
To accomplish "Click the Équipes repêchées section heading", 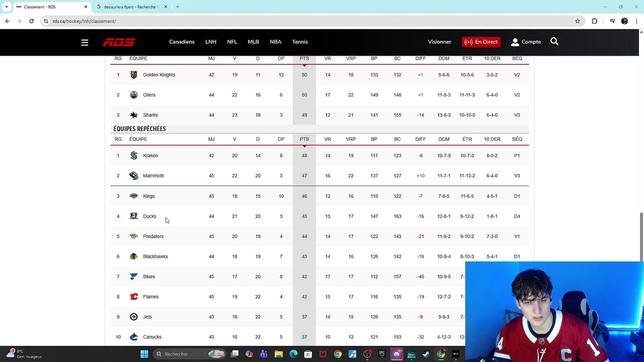I will (x=139, y=129).
